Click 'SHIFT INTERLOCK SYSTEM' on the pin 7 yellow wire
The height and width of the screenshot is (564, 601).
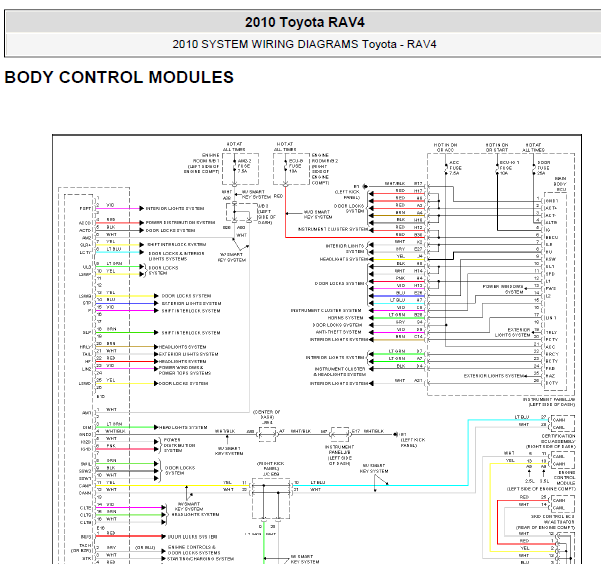point(177,245)
